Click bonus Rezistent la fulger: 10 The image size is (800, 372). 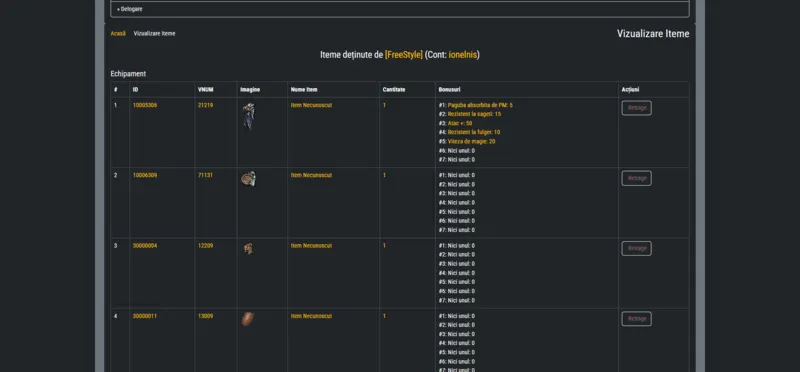pyautogui.click(x=473, y=132)
